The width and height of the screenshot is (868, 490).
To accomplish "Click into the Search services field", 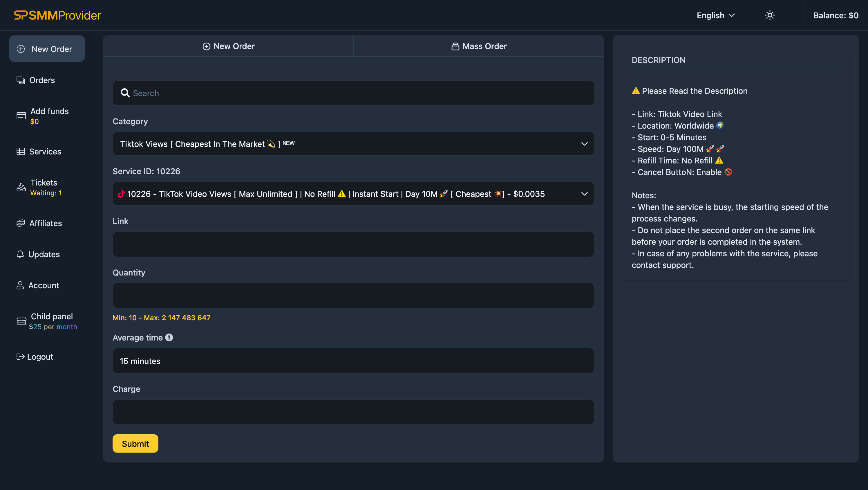I will coord(353,93).
